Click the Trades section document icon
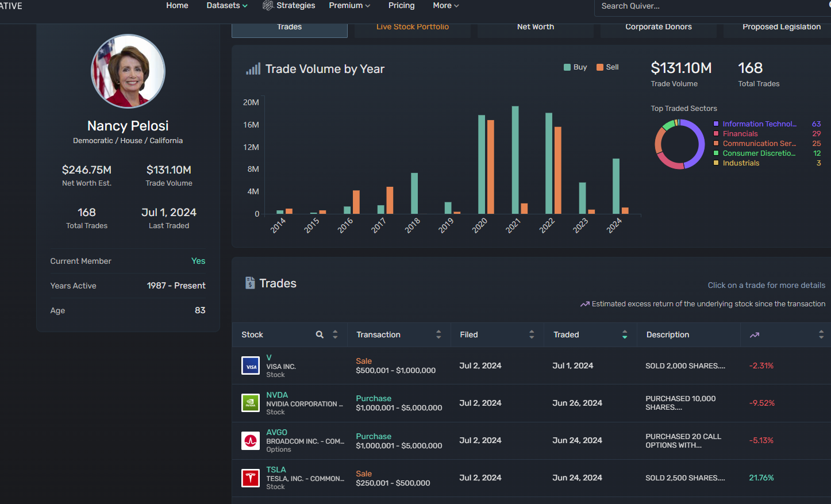The image size is (831, 504). point(250,283)
